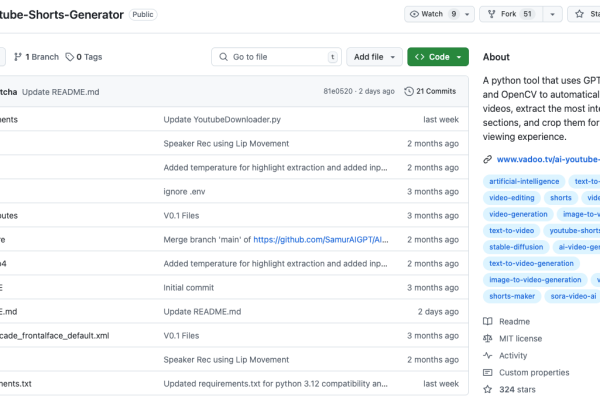Open the 21 Commits history link
The width and height of the screenshot is (600, 400).
coord(430,91)
